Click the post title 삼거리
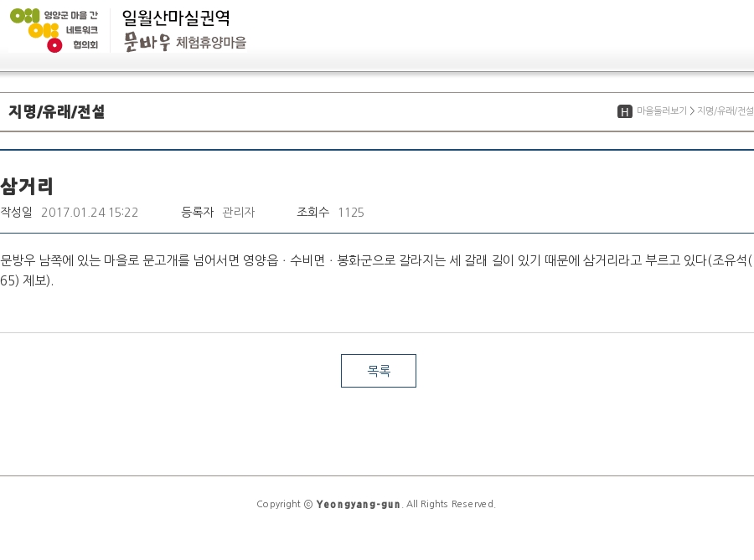Viewport: 754px width, 560px height. (27, 187)
